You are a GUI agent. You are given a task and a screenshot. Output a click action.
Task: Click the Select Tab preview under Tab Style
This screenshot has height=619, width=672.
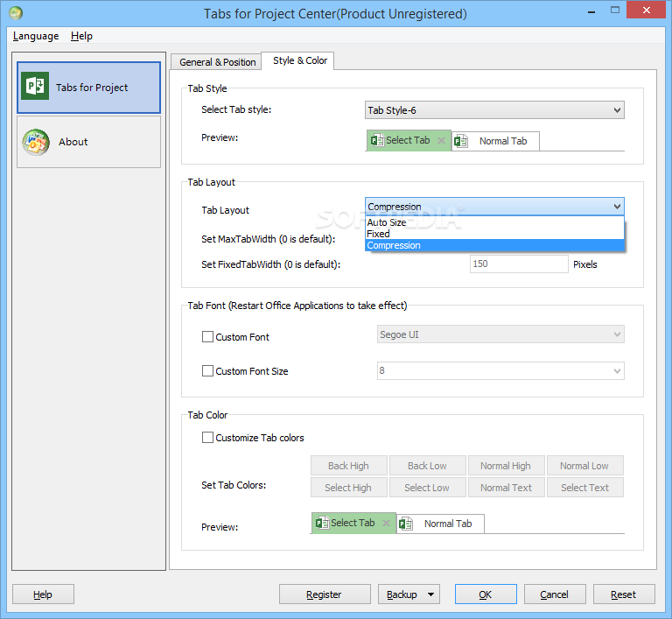tap(409, 140)
